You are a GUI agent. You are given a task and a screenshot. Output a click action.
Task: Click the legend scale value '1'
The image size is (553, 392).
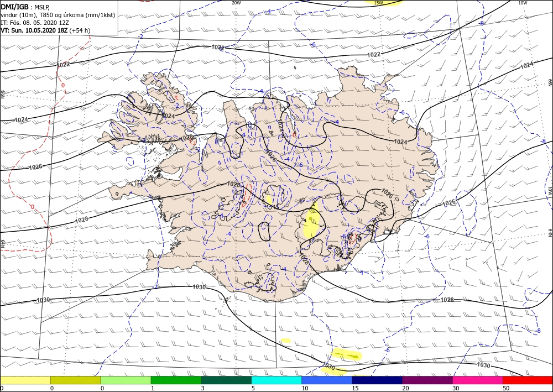coord(153,388)
